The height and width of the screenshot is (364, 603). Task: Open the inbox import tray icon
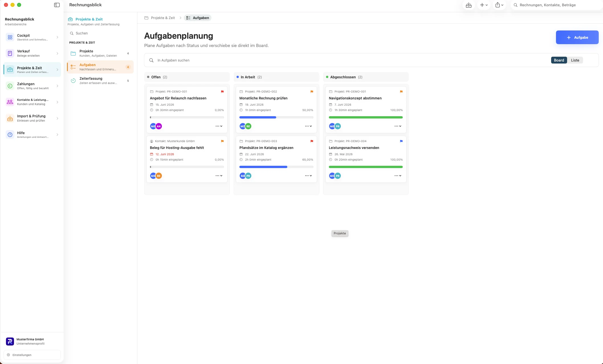(468, 5)
